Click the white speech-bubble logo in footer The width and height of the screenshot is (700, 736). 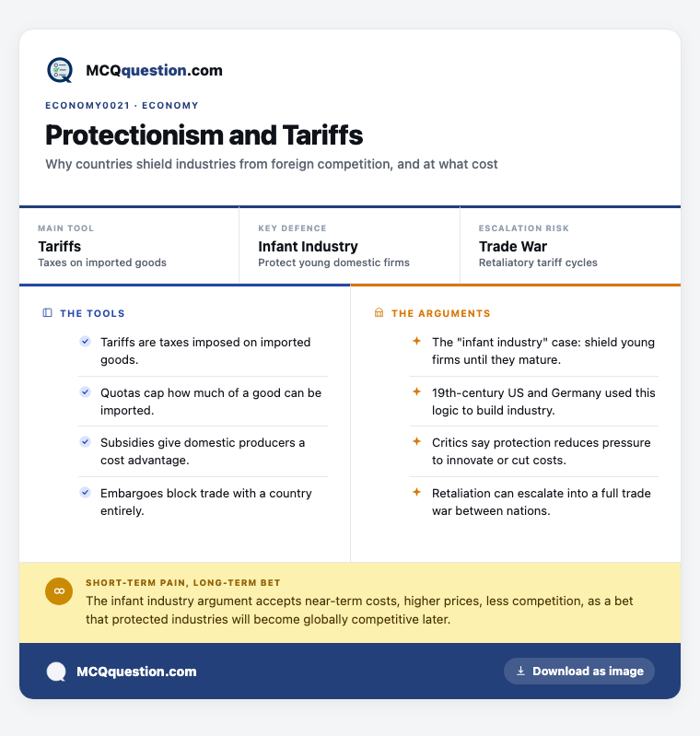[56, 672]
